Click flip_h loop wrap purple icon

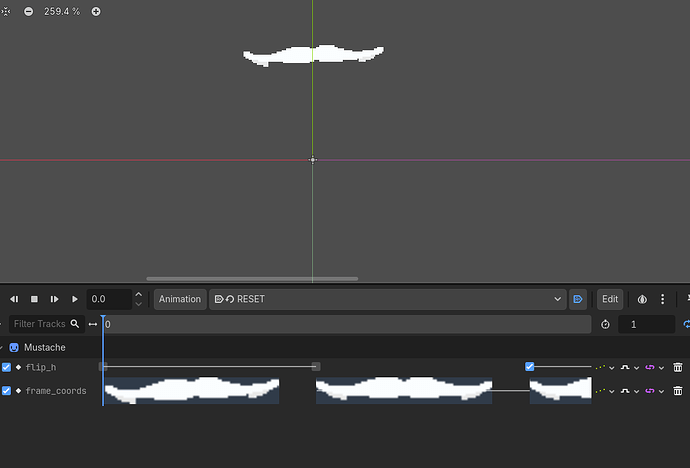(x=650, y=367)
